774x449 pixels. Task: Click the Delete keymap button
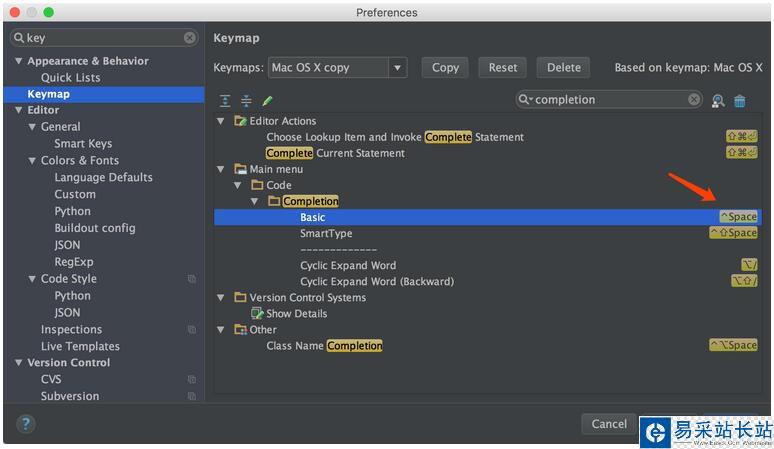point(563,68)
